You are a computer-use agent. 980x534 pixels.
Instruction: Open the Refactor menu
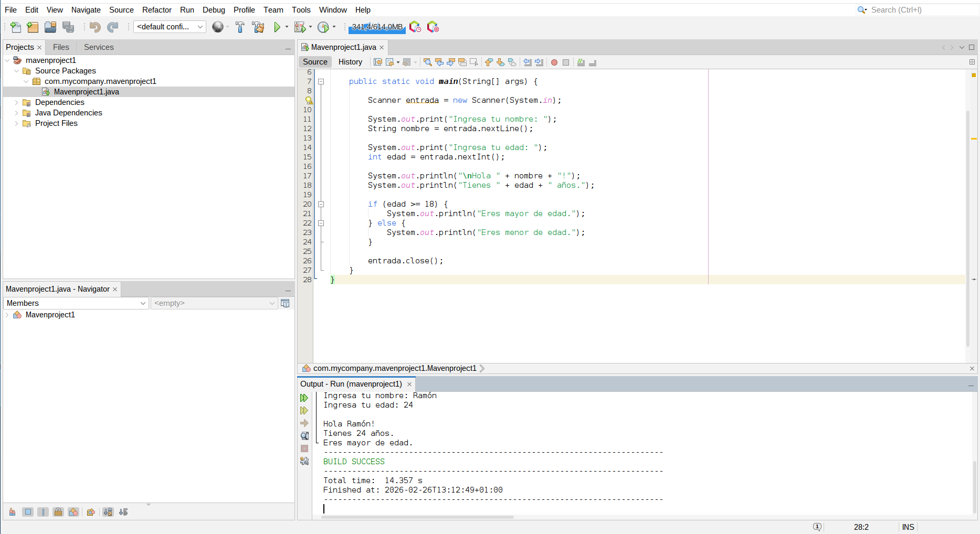tap(156, 10)
